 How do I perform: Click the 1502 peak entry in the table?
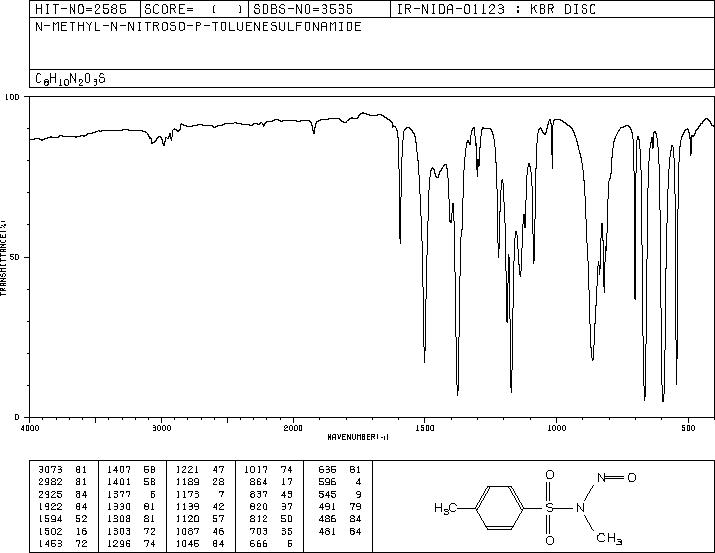click(x=63, y=531)
